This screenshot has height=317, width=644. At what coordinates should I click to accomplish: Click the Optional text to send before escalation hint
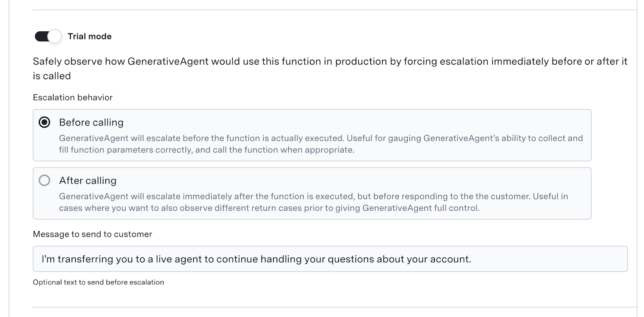tap(99, 282)
